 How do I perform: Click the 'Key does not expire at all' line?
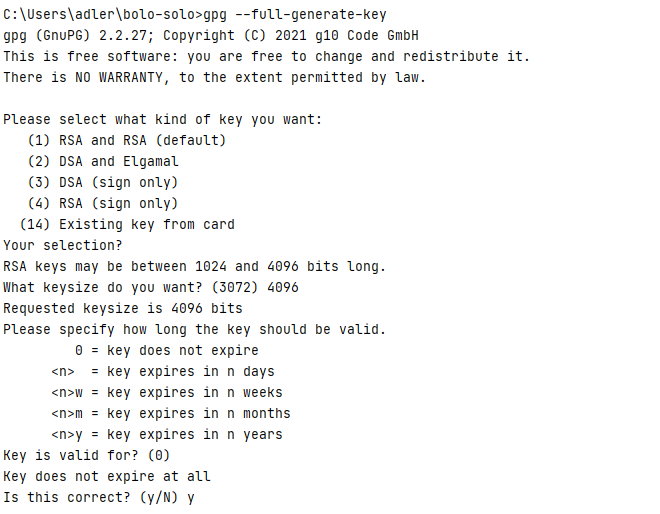(x=107, y=477)
